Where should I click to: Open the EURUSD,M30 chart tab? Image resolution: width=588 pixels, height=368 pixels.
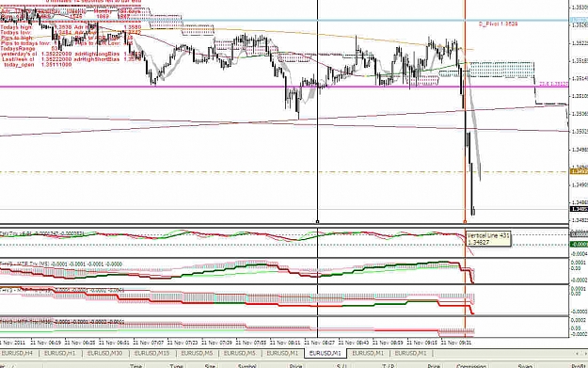[x=104, y=353]
